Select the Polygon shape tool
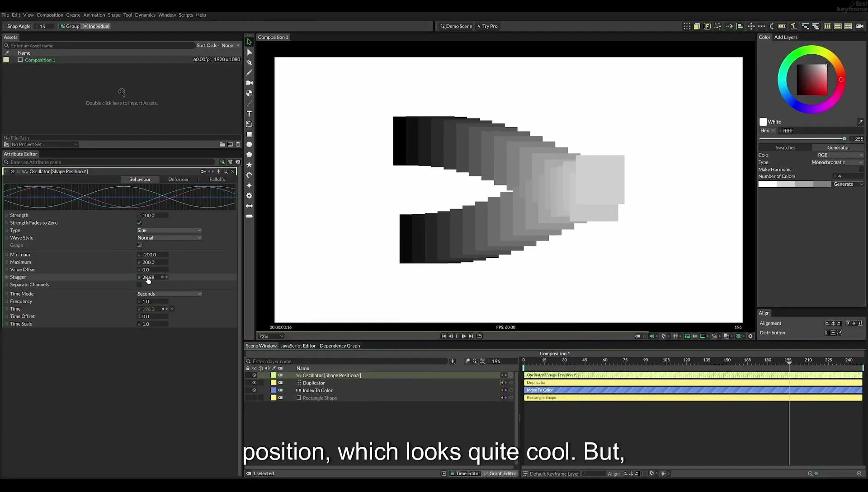 [249, 155]
